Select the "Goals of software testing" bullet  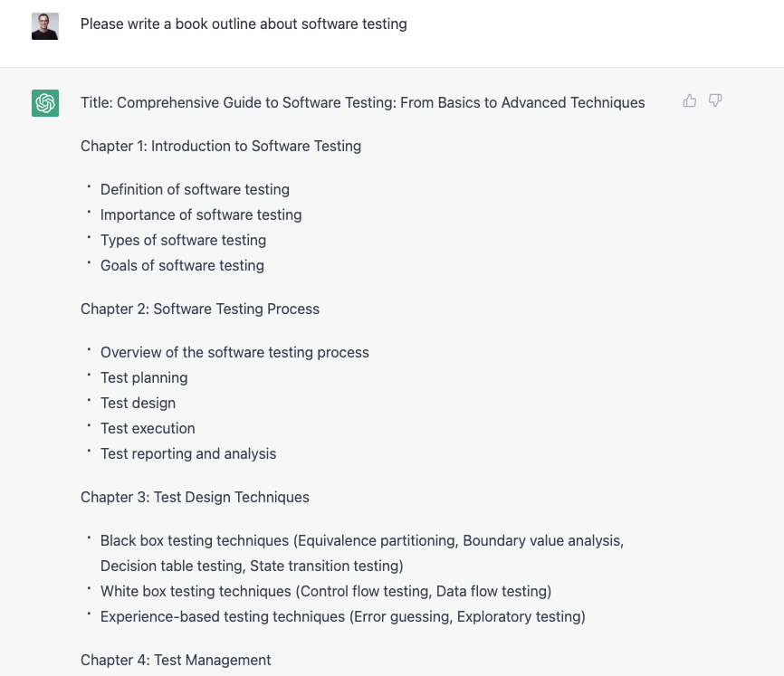tap(182, 266)
